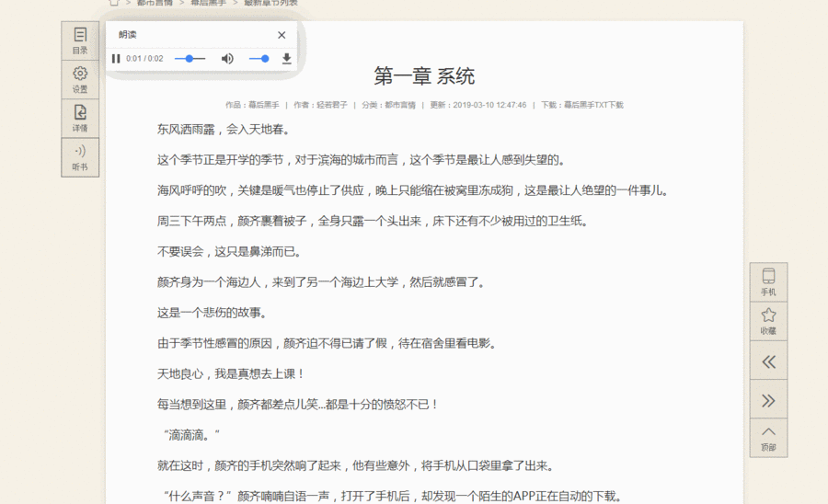Image resolution: width=828 pixels, height=504 pixels.
Task: Click the paragraph starting 每当想到这里
Action: click(x=298, y=405)
